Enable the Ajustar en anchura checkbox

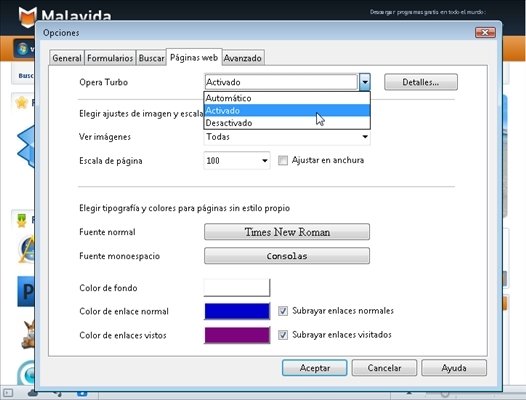click(283, 160)
